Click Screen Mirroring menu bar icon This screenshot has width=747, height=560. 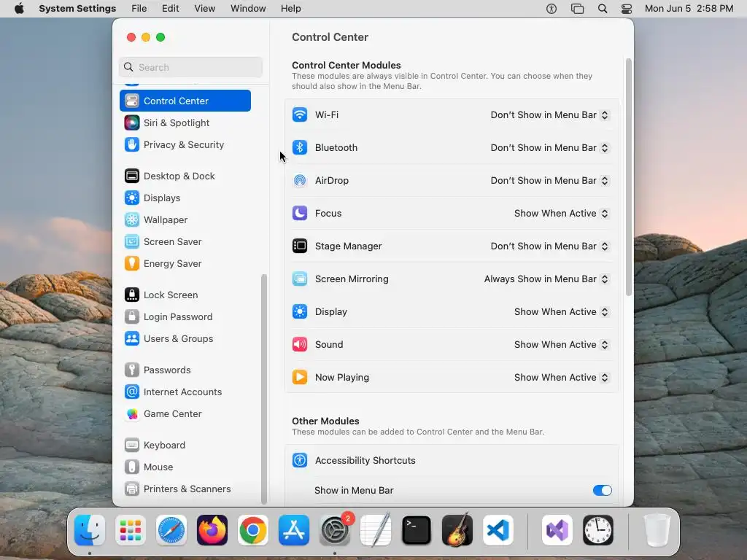[578, 9]
